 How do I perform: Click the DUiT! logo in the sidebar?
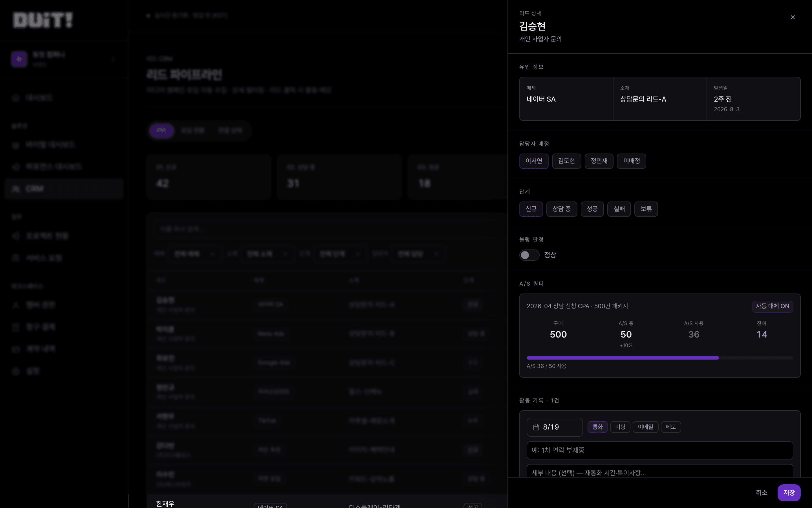pos(43,20)
